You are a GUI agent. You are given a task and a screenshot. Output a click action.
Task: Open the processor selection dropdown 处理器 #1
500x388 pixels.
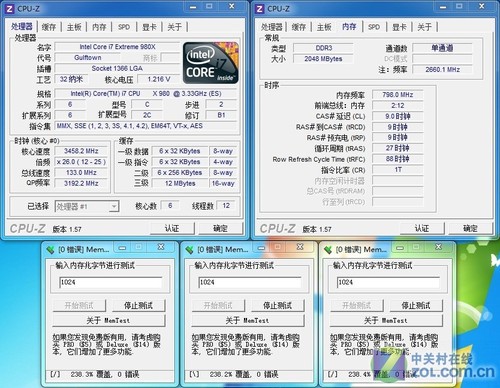87,207
